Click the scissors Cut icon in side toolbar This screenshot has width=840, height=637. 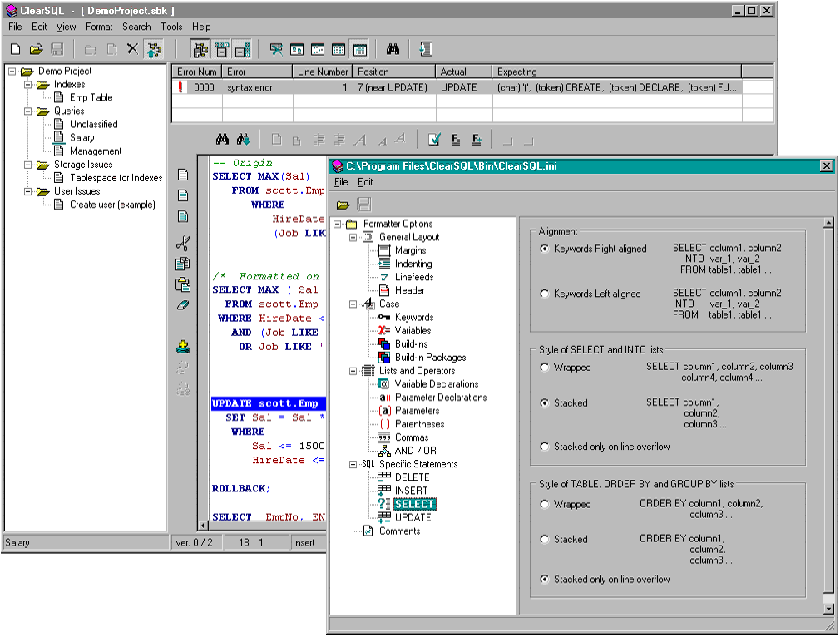point(183,243)
